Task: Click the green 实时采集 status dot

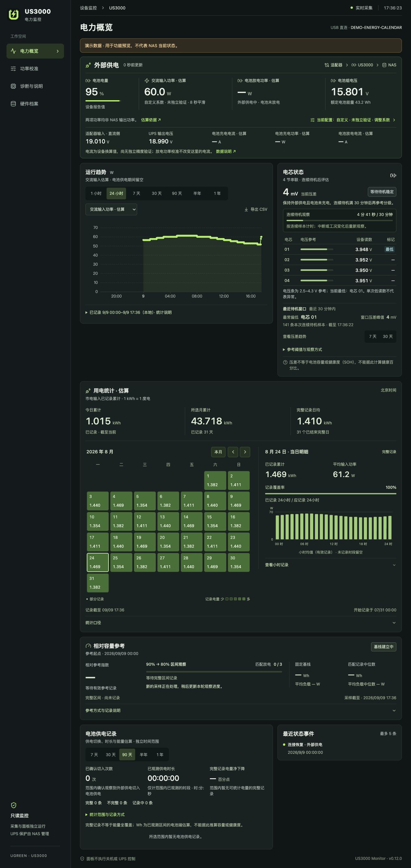Action: coord(352,8)
